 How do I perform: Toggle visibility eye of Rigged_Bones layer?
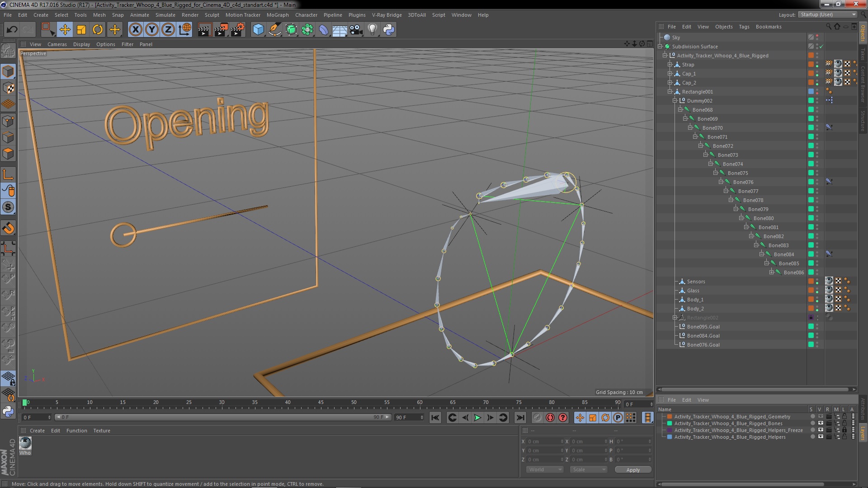click(x=820, y=423)
